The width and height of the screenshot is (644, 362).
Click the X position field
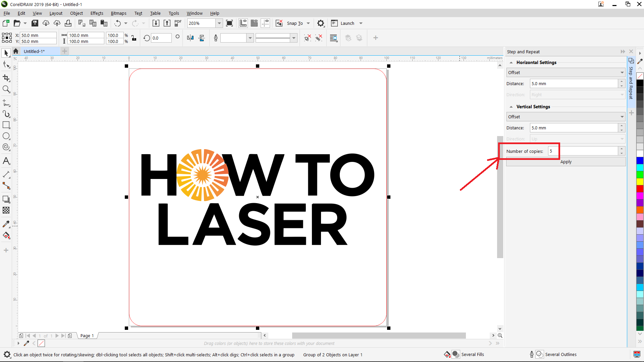coord(38,35)
